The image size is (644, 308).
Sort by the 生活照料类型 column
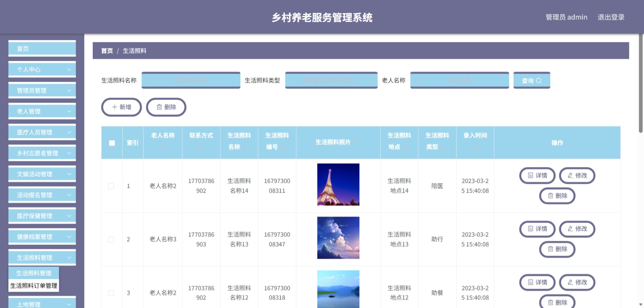443,147
